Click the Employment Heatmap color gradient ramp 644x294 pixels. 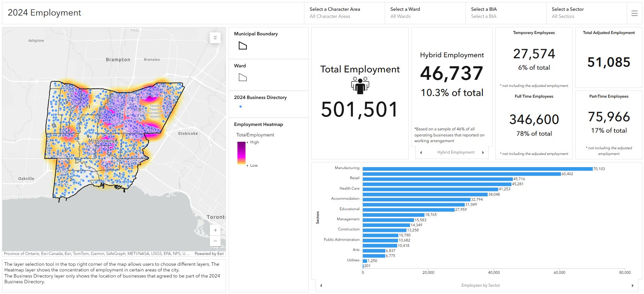(241, 153)
